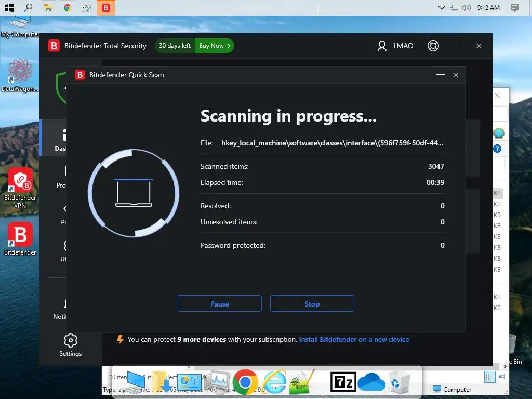Open the LMAO account profile icon
532x399 pixels.
pyautogui.click(x=382, y=46)
